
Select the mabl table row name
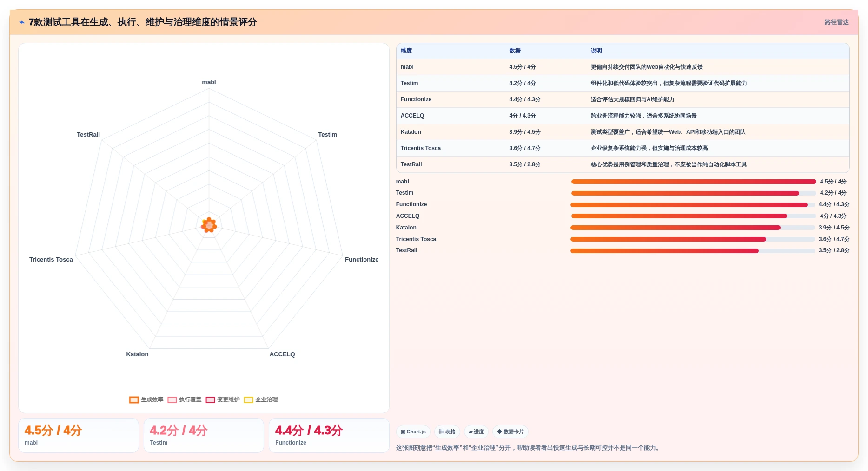(x=407, y=67)
